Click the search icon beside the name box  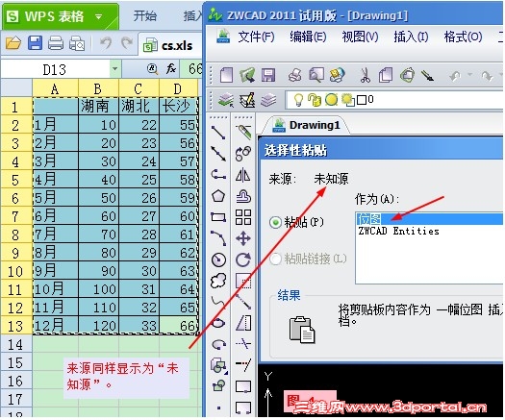pos(152,68)
